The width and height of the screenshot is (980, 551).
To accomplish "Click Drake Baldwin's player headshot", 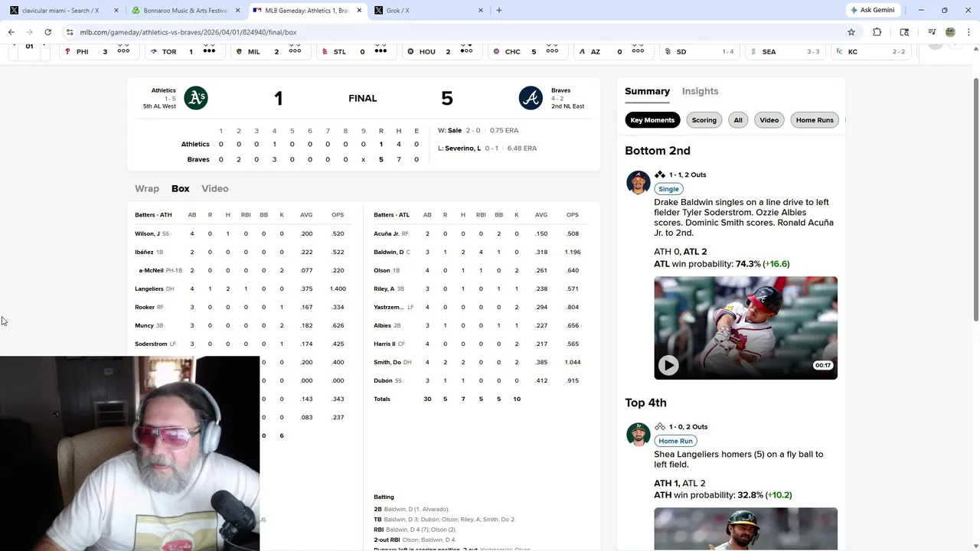I will click(x=639, y=183).
